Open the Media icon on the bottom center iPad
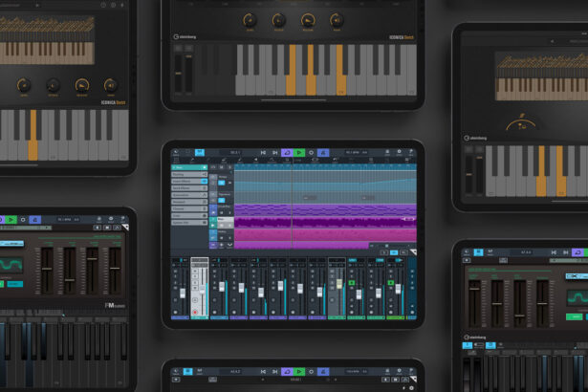Screen dimensions: 588x392 tap(176, 371)
